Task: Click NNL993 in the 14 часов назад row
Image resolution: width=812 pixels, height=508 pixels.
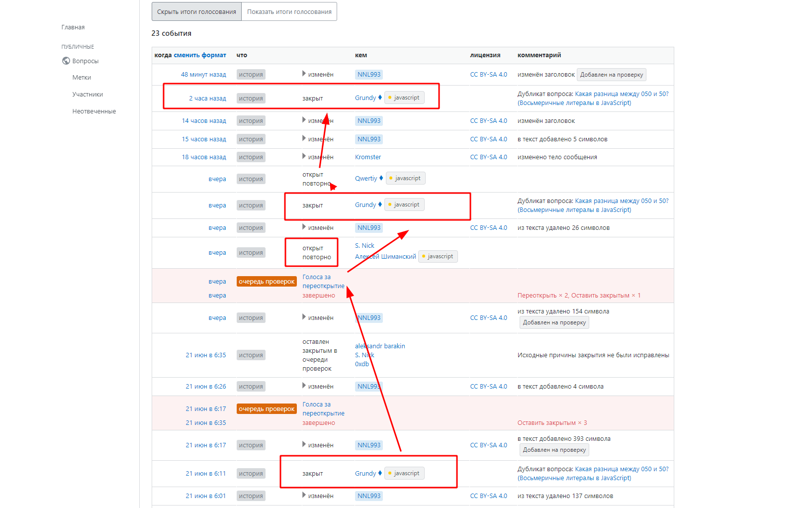Action: tap(369, 121)
